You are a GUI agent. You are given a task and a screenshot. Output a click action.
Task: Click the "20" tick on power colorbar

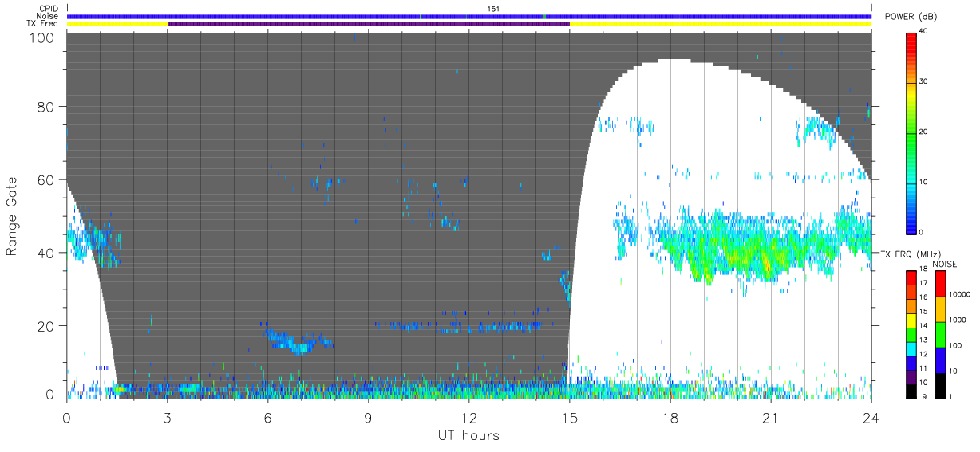(x=925, y=132)
